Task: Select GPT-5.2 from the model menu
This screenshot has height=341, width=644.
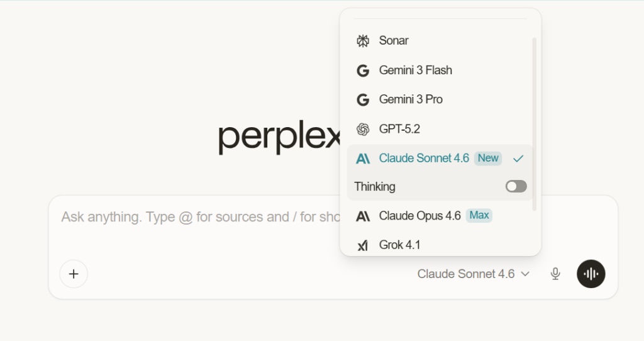Action: click(x=399, y=129)
